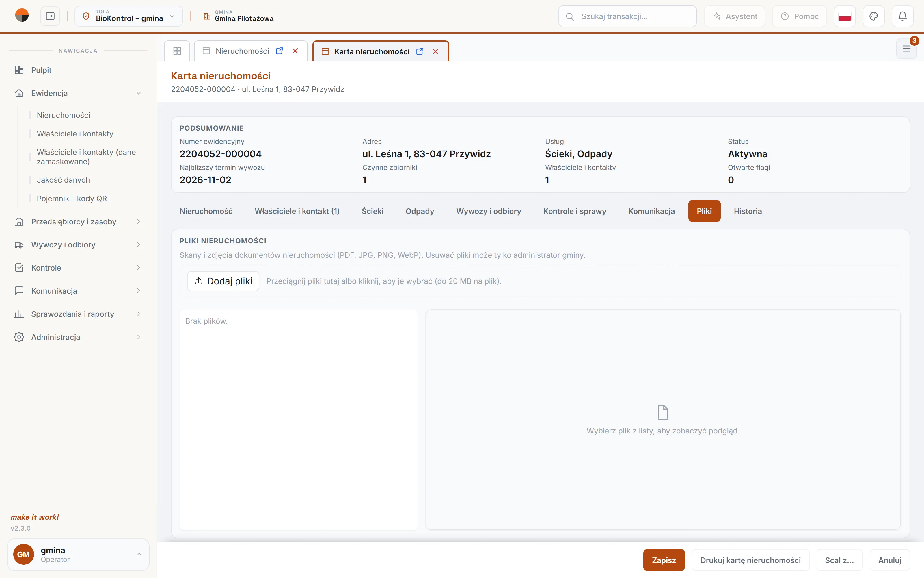Open the BioKontrol – gmina role dropdown
Viewport: 924px width, 578px height.
click(129, 16)
